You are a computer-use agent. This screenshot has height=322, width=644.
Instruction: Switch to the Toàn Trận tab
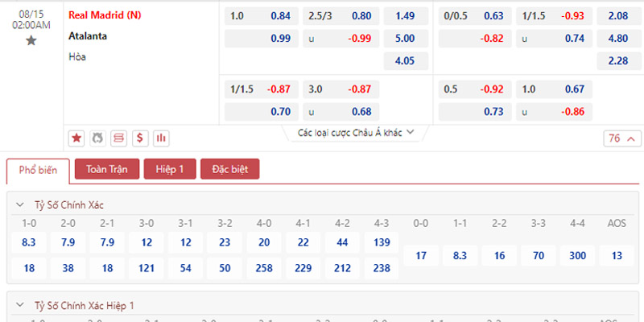click(x=107, y=169)
